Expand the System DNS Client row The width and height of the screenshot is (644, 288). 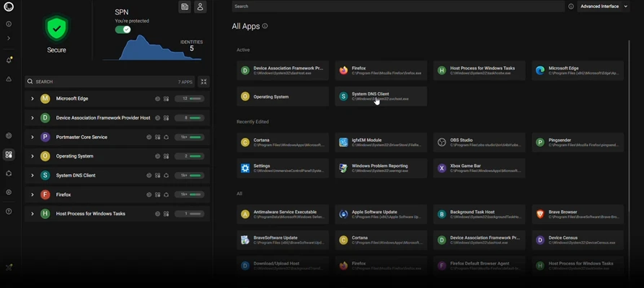(x=32, y=175)
